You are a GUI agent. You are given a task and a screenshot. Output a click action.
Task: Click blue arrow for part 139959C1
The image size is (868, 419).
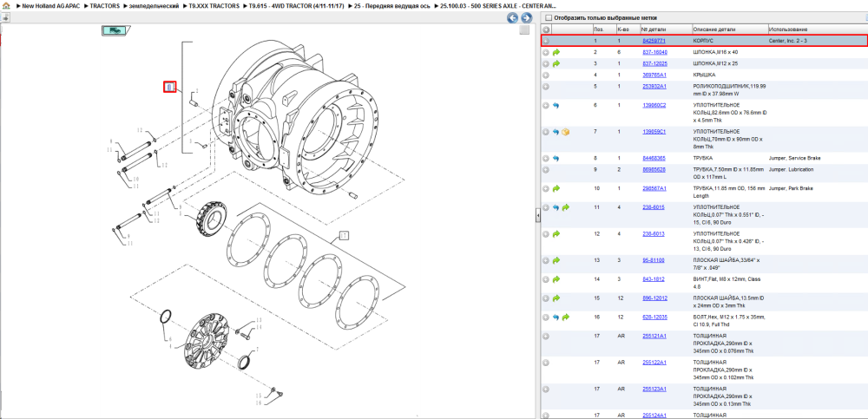tap(556, 132)
